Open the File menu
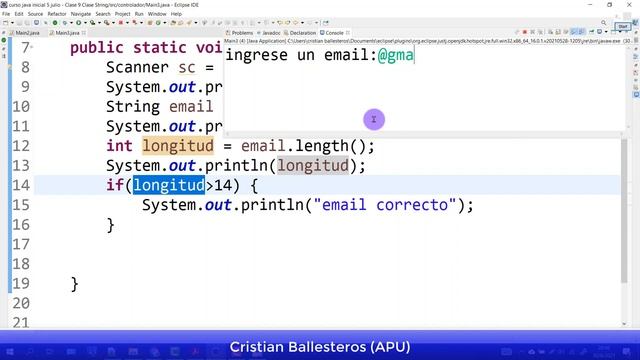This screenshot has width=640, height=360. tap(6, 14)
